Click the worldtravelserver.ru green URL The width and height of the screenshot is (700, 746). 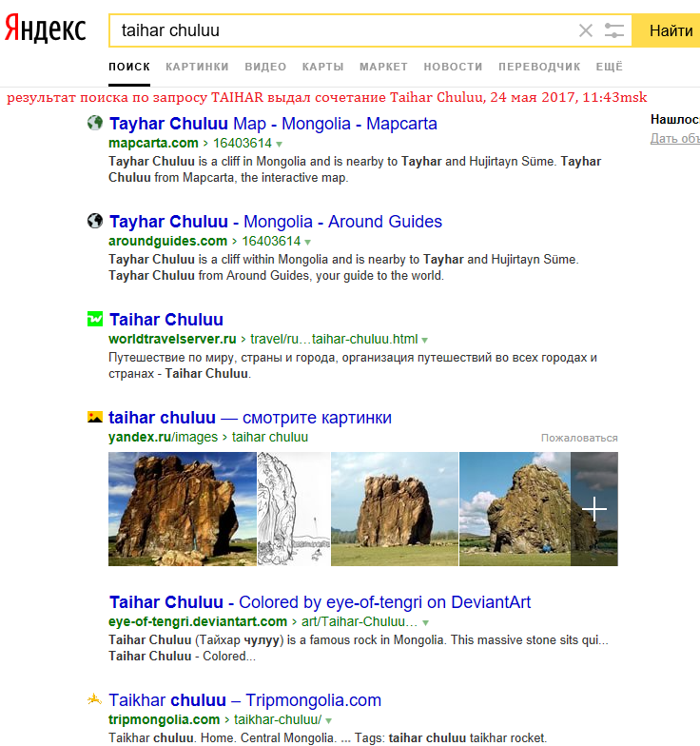pyautogui.click(x=172, y=339)
